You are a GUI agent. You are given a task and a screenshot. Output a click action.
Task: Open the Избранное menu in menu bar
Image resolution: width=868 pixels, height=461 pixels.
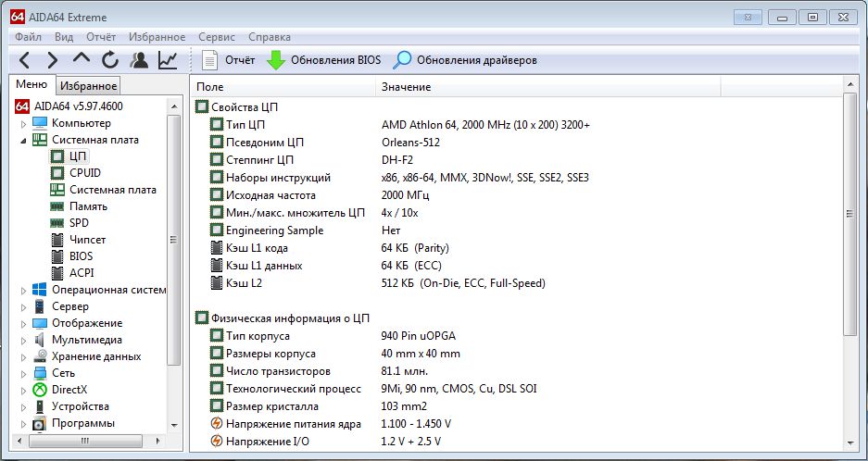point(157,37)
